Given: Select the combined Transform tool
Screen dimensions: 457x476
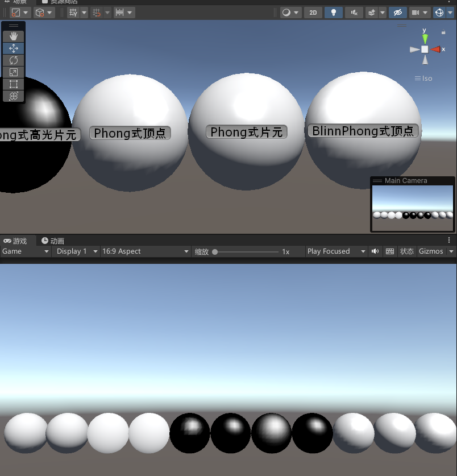Looking at the screenshot, I should tap(14, 96).
